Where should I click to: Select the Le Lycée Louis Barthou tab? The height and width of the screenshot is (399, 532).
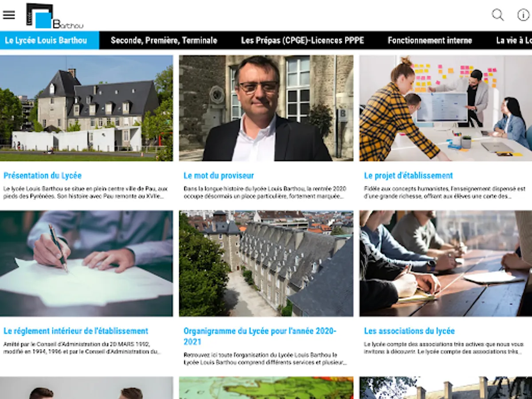pos(46,40)
